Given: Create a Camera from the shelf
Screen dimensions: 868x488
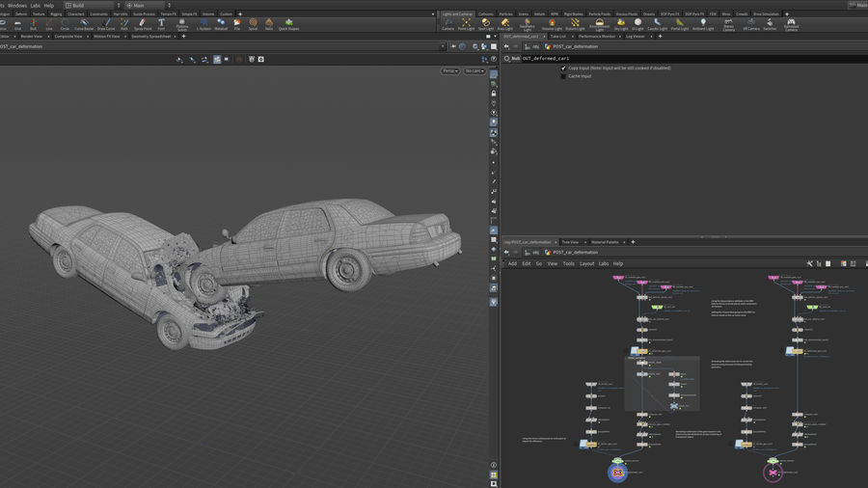Looking at the screenshot, I should (448, 24).
